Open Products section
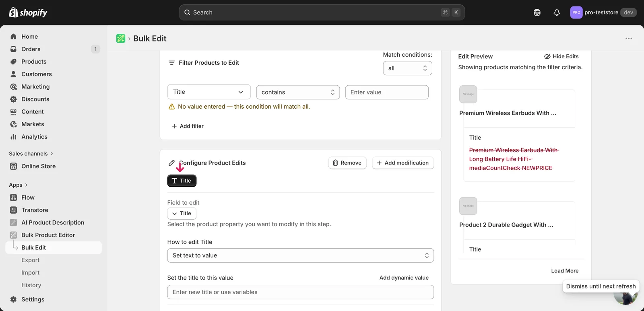Image resolution: width=644 pixels, height=311 pixels. tap(34, 62)
